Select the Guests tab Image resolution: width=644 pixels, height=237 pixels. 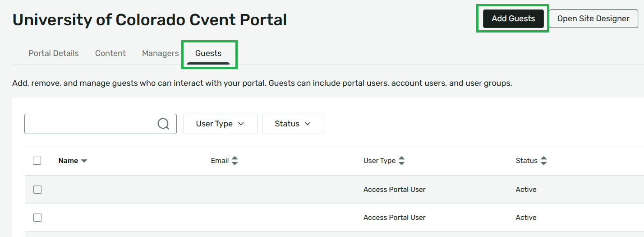pos(208,53)
